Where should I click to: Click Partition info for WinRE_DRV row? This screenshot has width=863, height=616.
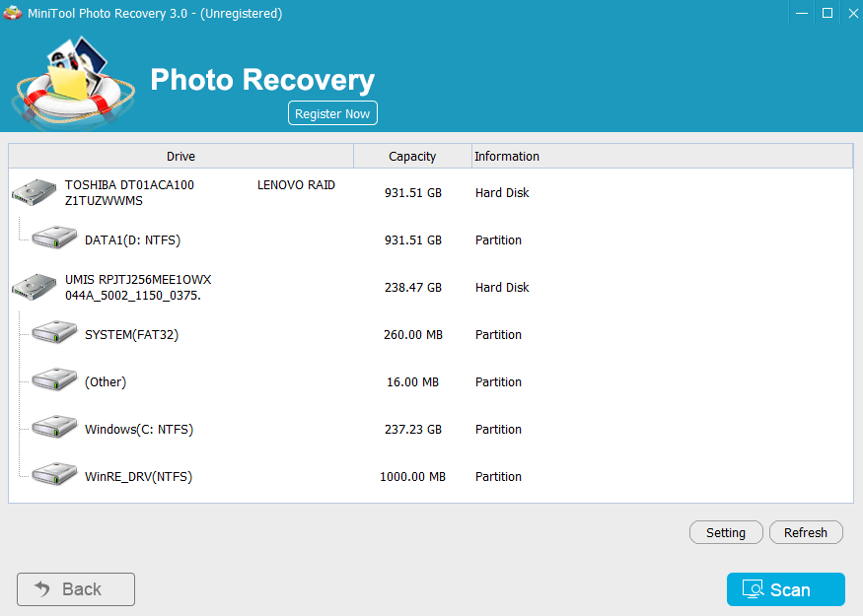click(x=498, y=476)
